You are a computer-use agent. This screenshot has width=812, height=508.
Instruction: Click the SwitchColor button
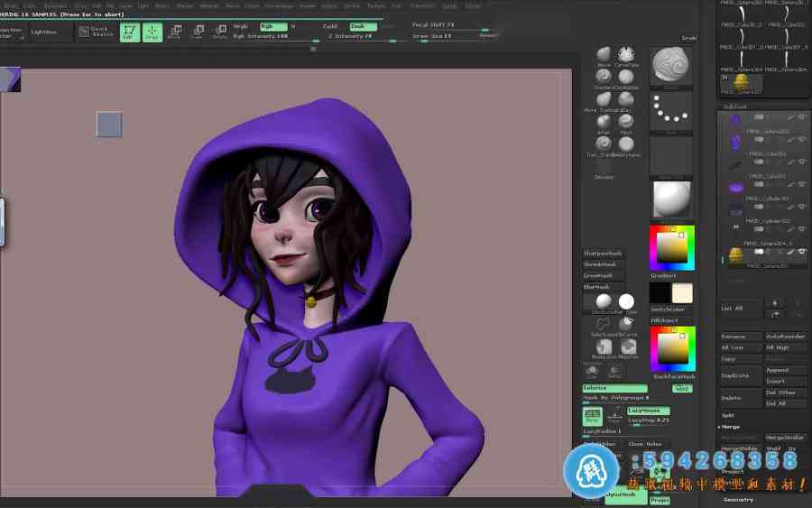(671, 309)
